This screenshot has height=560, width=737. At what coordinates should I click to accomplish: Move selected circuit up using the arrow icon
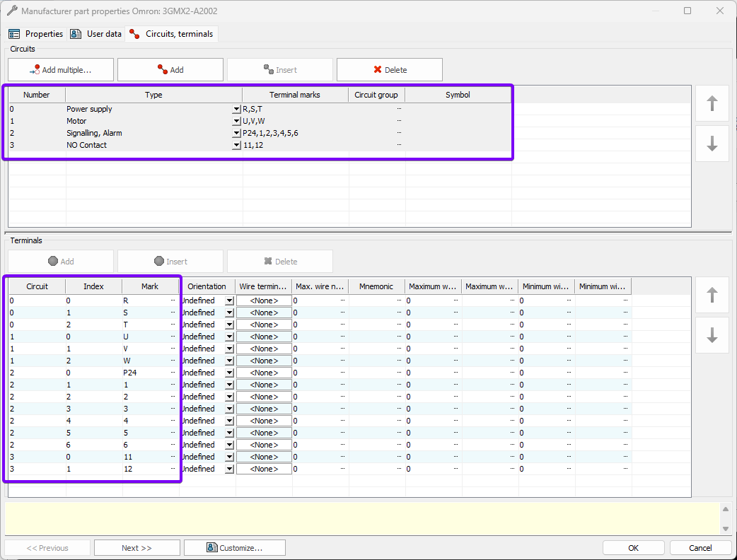712,103
